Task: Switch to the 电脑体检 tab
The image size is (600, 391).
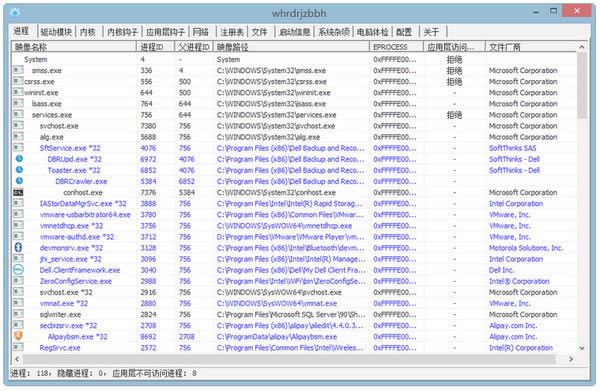Action: (x=372, y=32)
